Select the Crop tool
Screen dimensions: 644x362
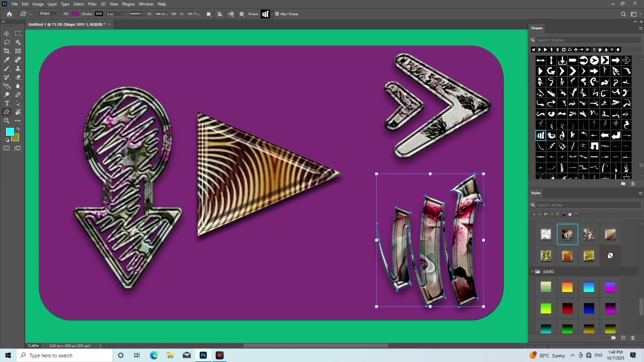click(x=7, y=51)
